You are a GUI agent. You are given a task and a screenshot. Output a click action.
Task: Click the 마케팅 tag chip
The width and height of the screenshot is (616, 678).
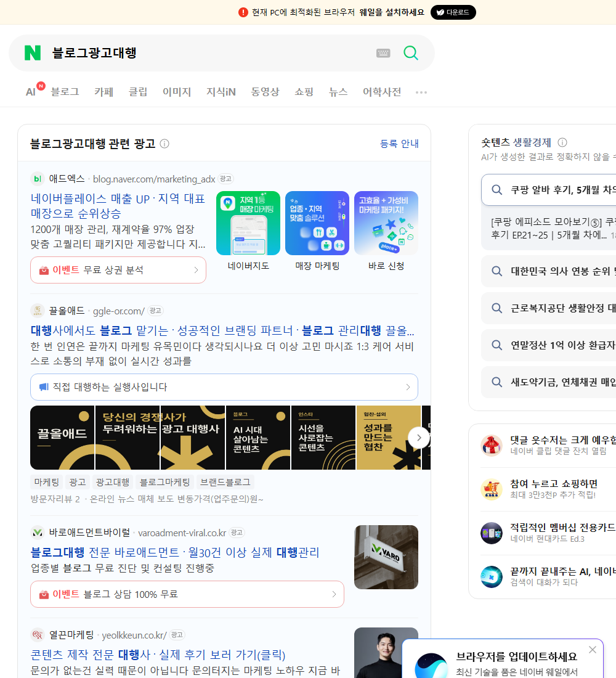coord(47,482)
